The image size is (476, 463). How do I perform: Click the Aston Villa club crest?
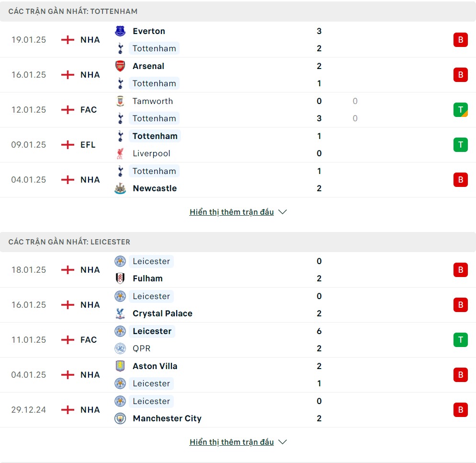(120, 366)
